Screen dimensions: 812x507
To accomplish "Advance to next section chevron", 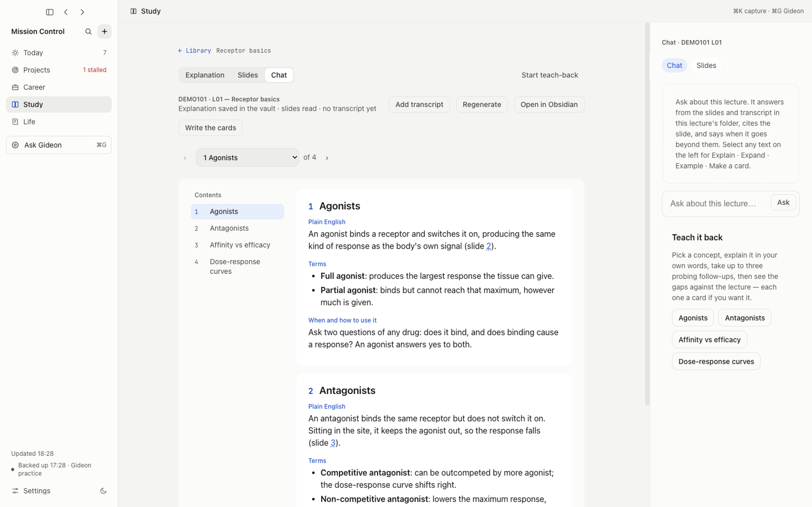I will click(327, 158).
